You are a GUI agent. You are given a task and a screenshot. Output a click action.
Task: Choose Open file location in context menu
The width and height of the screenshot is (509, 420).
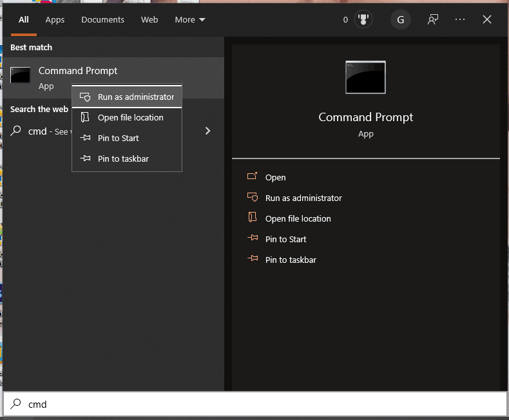(x=126, y=117)
